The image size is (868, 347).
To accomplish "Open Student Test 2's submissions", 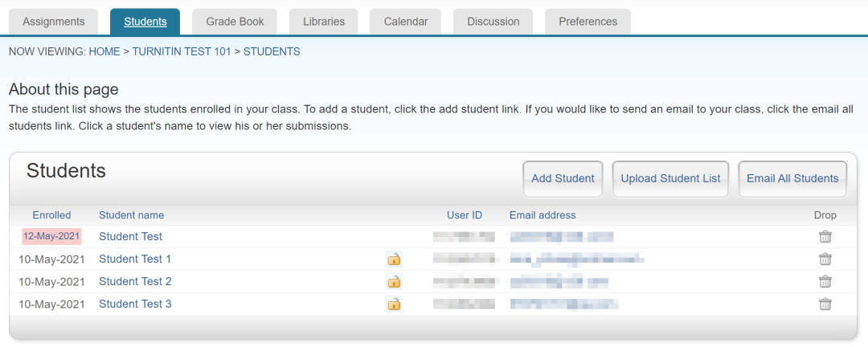I will (135, 282).
